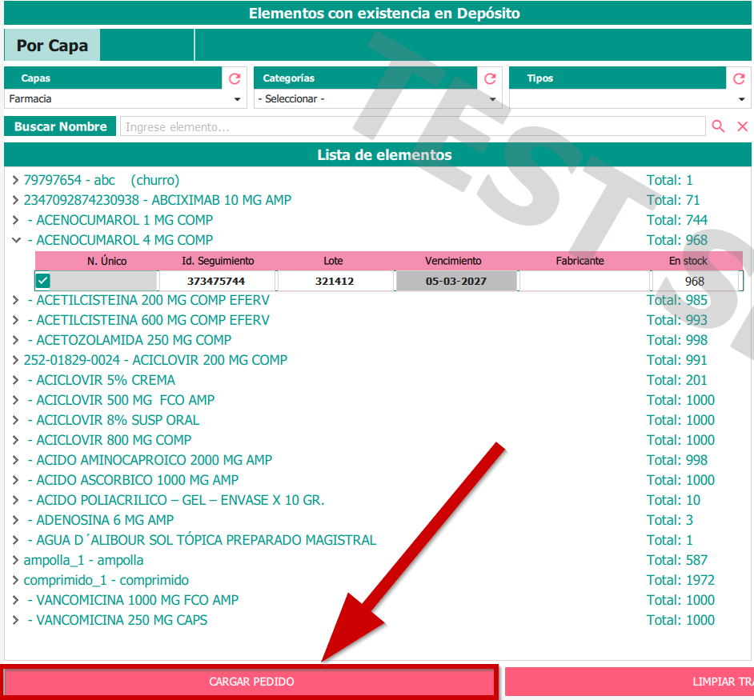Expand ACICLOVIR 5% CREMA row

coord(15,380)
